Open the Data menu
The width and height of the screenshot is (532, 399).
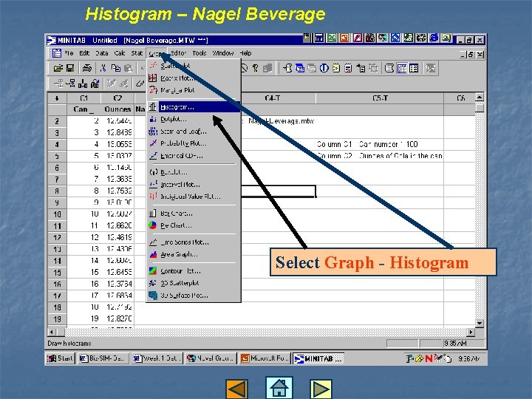click(x=101, y=53)
